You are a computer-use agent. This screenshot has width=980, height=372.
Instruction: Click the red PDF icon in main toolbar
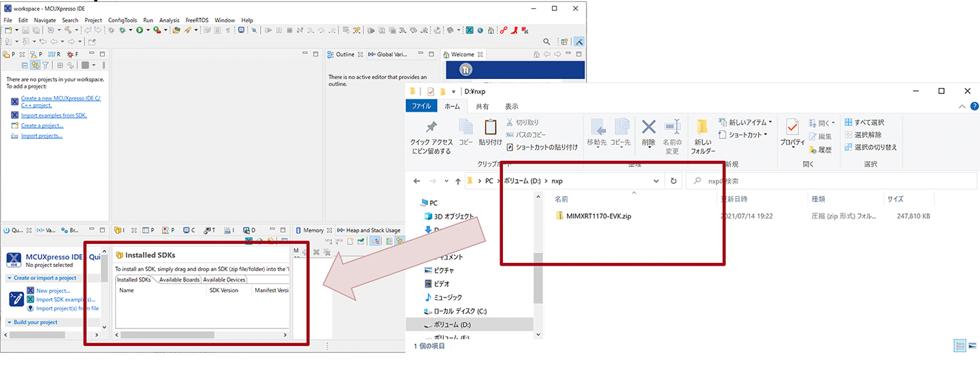[514, 31]
